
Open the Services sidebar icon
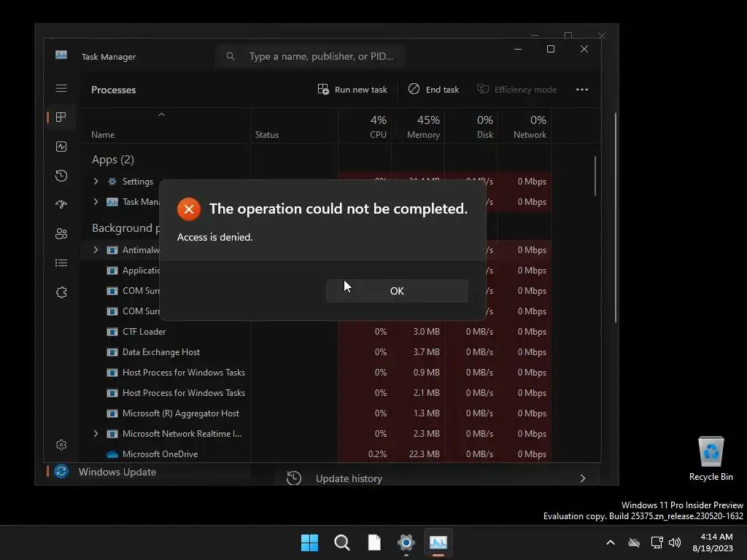click(x=61, y=292)
